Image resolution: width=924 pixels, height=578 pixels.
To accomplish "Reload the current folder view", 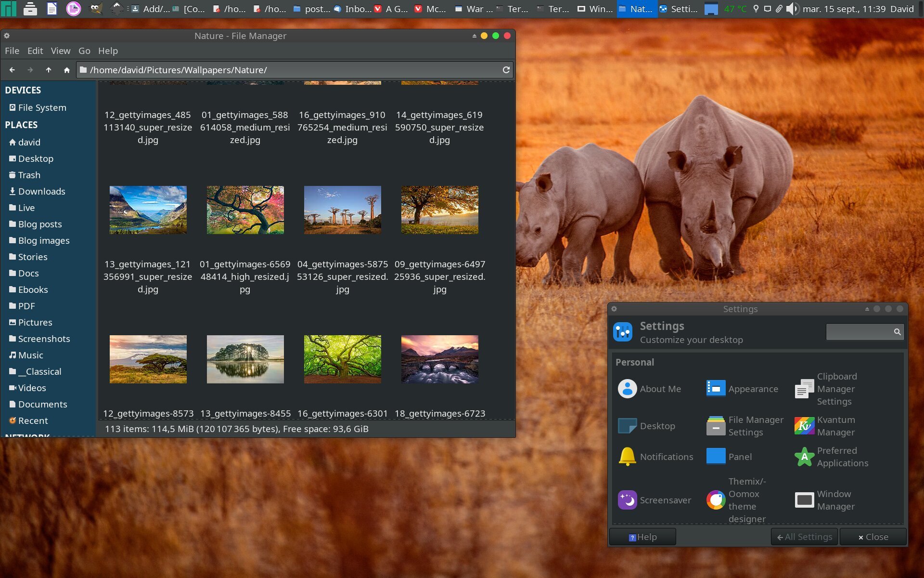I will pyautogui.click(x=506, y=70).
